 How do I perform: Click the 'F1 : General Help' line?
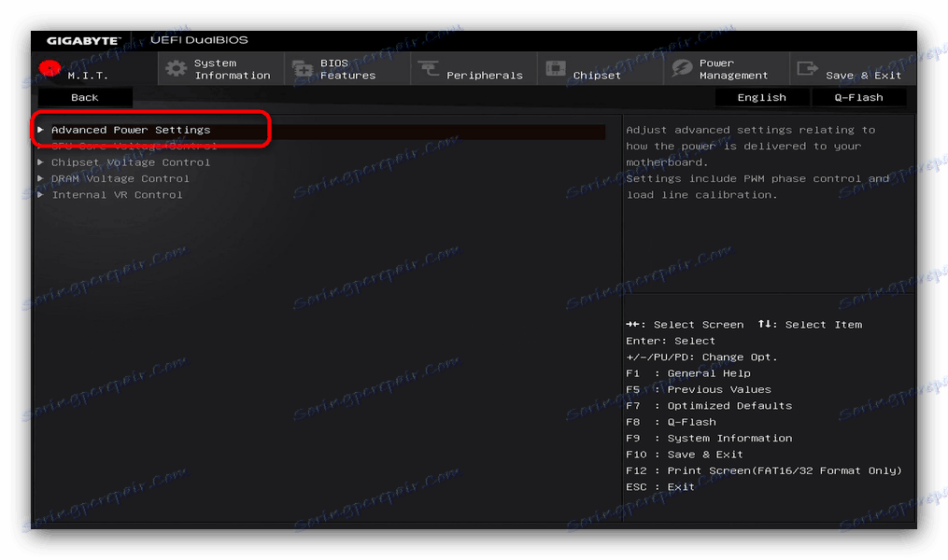coord(688,373)
